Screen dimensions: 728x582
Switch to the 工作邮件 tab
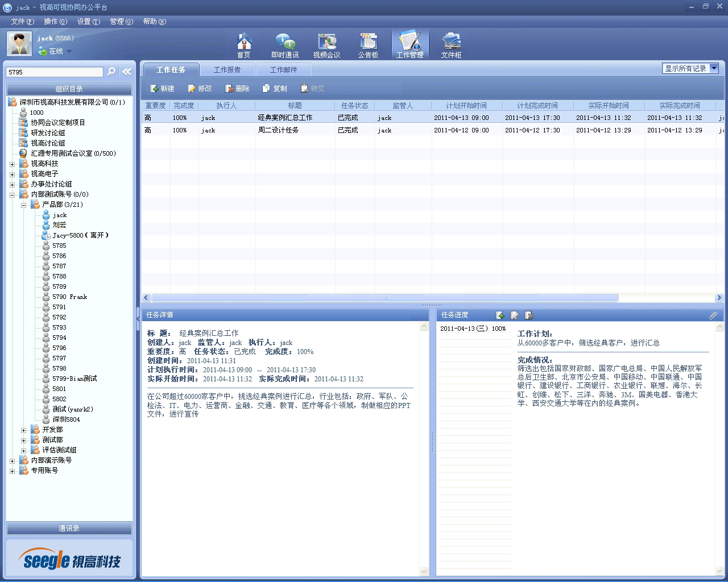pos(283,70)
